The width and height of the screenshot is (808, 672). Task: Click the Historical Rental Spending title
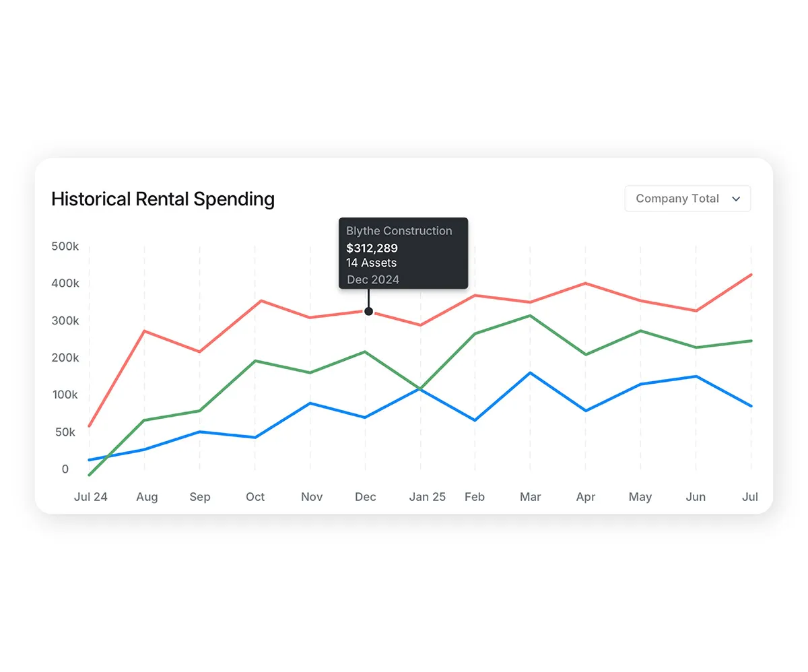coord(163,199)
